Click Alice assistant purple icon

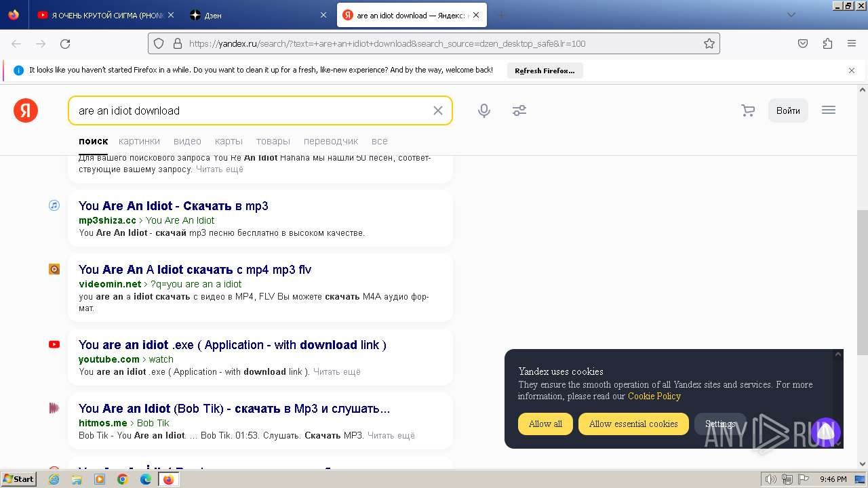click(825, 432)
